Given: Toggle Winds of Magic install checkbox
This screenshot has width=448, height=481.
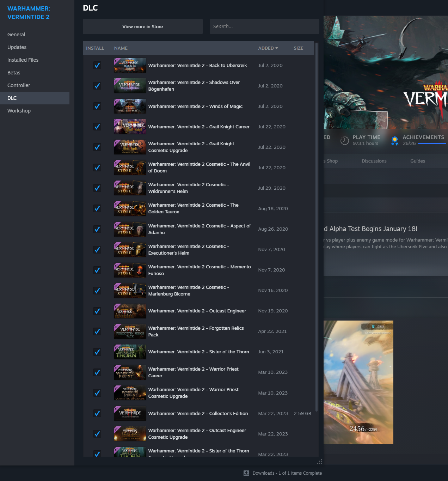Looking at the screenshot, I should [97, 106].
